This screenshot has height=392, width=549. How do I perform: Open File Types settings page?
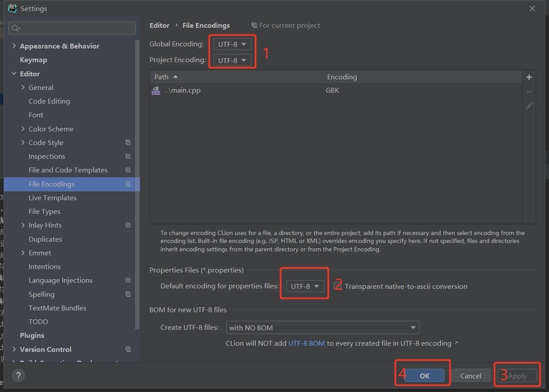45,211
